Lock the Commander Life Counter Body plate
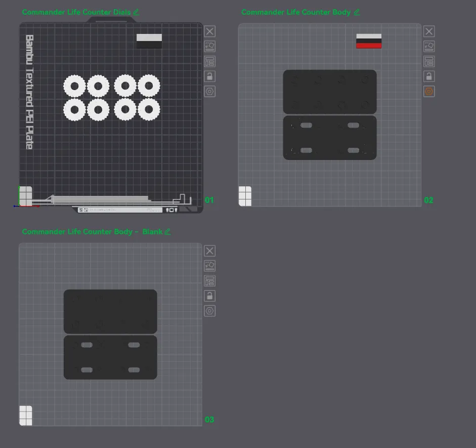 point(429,76)
